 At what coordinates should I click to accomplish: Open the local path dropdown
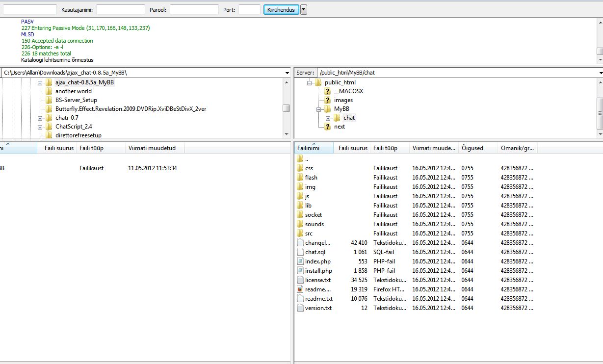[287, 73]
